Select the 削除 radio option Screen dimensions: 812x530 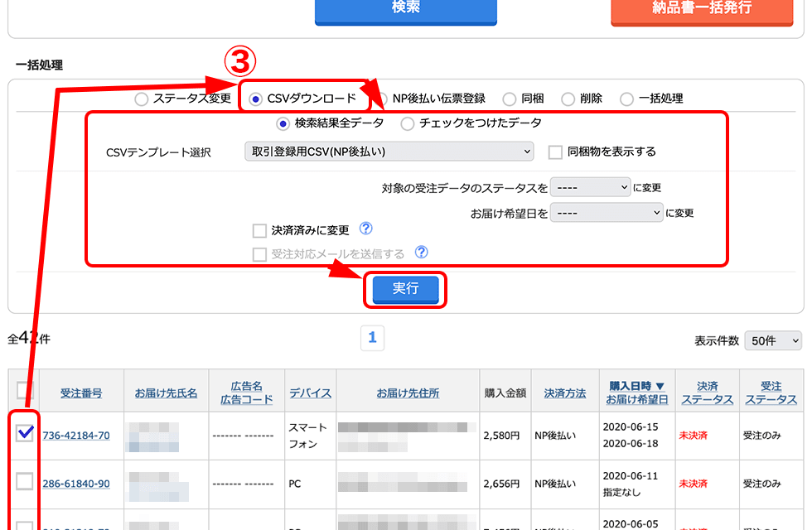[568, 99]
